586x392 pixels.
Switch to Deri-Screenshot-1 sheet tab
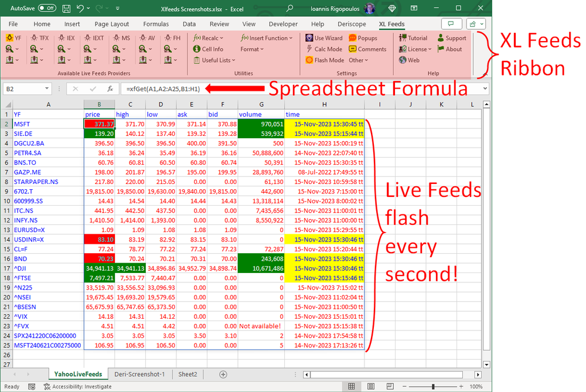tap(140, 374)
